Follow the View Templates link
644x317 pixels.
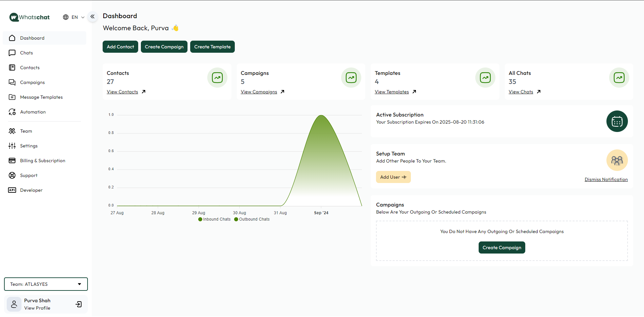coord(392,92)
